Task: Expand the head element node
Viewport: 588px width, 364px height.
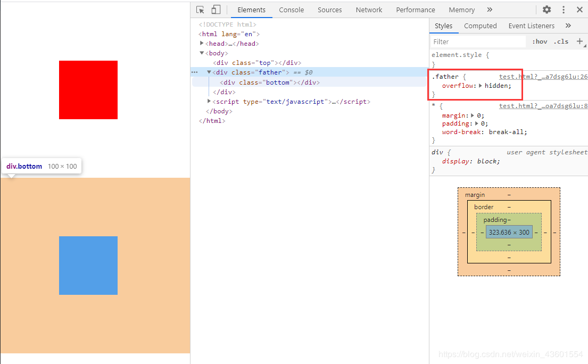Action: (202, 44)
